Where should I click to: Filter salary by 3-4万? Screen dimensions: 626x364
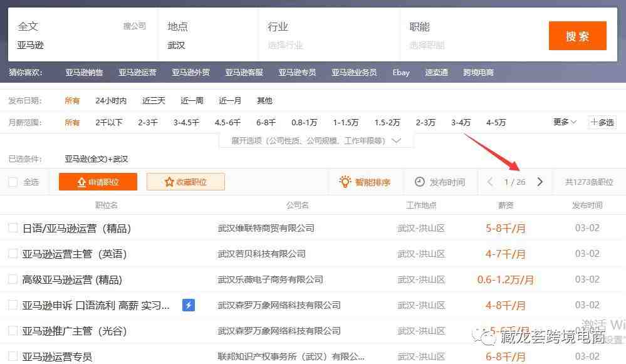tap(461, 123)
